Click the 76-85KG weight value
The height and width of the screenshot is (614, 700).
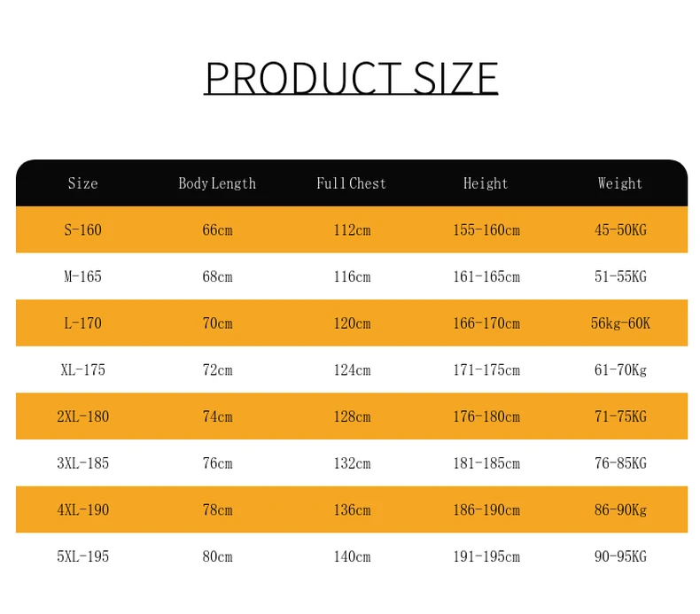(x=620, y=463)
